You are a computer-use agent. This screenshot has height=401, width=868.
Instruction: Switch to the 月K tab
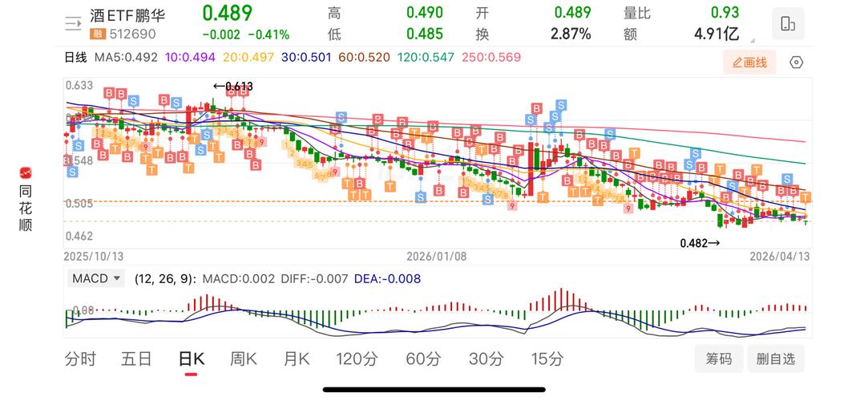click(x=297, y=359)
